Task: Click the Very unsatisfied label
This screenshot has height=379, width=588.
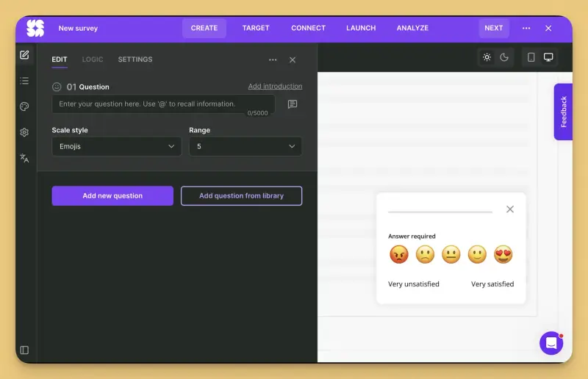Action: (x=414, y=284)
